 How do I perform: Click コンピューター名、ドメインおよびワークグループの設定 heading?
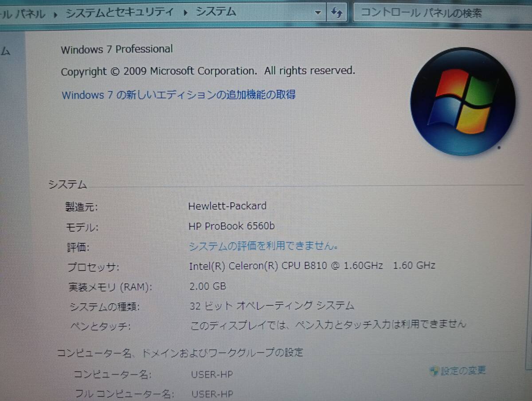coord(180,353)
